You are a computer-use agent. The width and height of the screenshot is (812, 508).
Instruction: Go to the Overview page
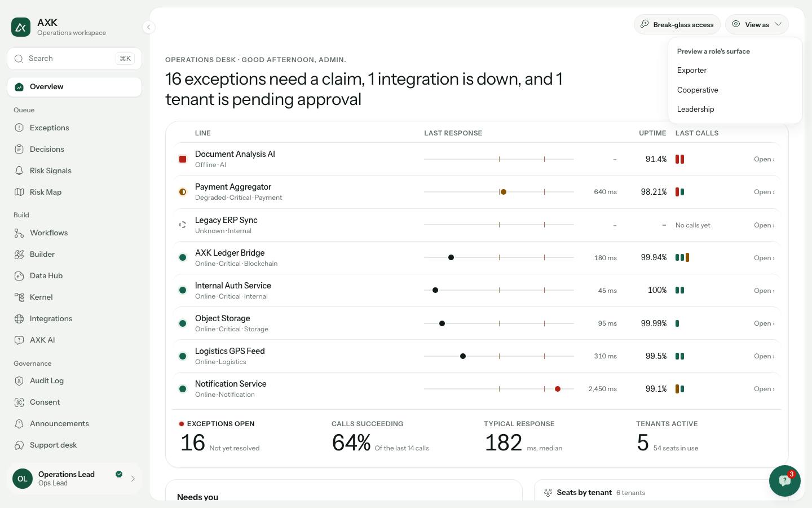(74, 87)
